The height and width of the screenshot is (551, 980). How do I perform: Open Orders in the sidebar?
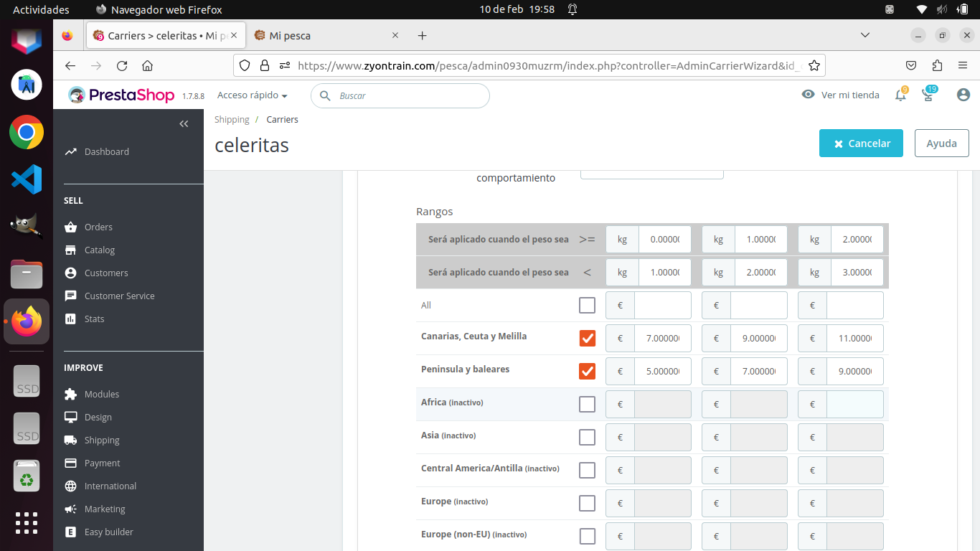coord(98,227)
